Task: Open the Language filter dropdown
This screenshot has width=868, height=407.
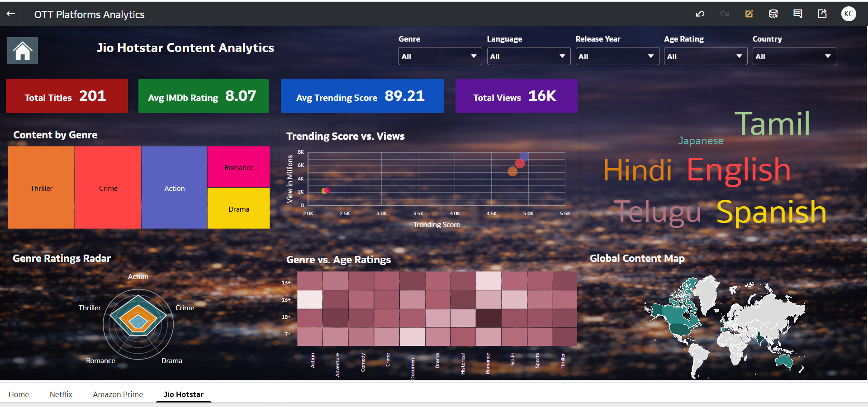Action: (528, 57)
